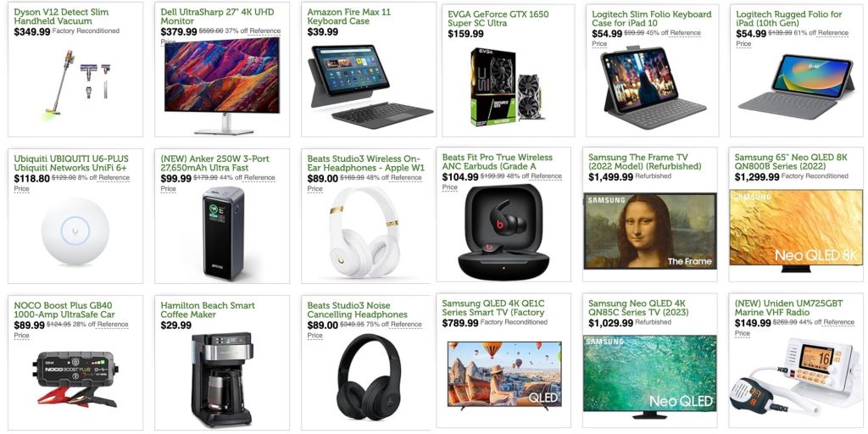The height and width of the screenshot is (434, 868).
Task: Open Beats Fit Pro True Wireless earbuds title
Action: (497, 162)
